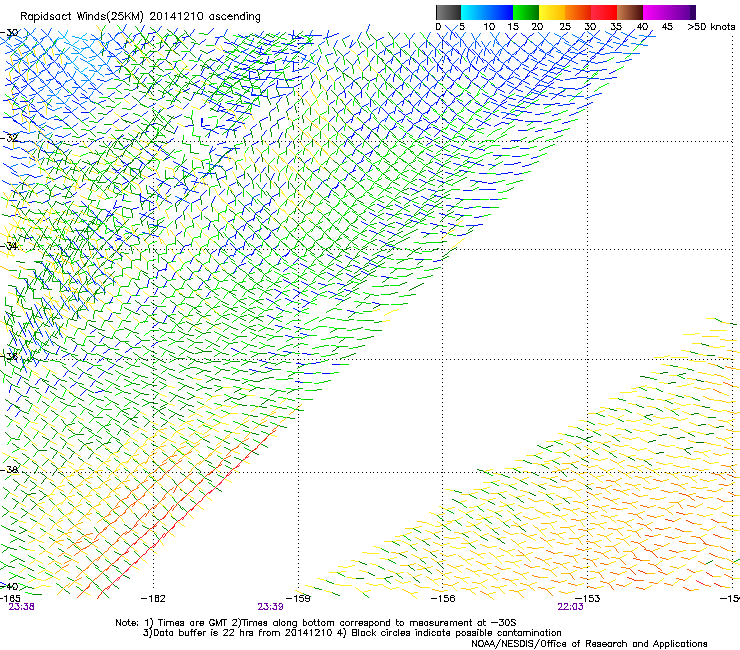The height and width of the screenshot is (650, 740).
Task: Click the green 15-20 knots legend color
Action: point(526,12)
